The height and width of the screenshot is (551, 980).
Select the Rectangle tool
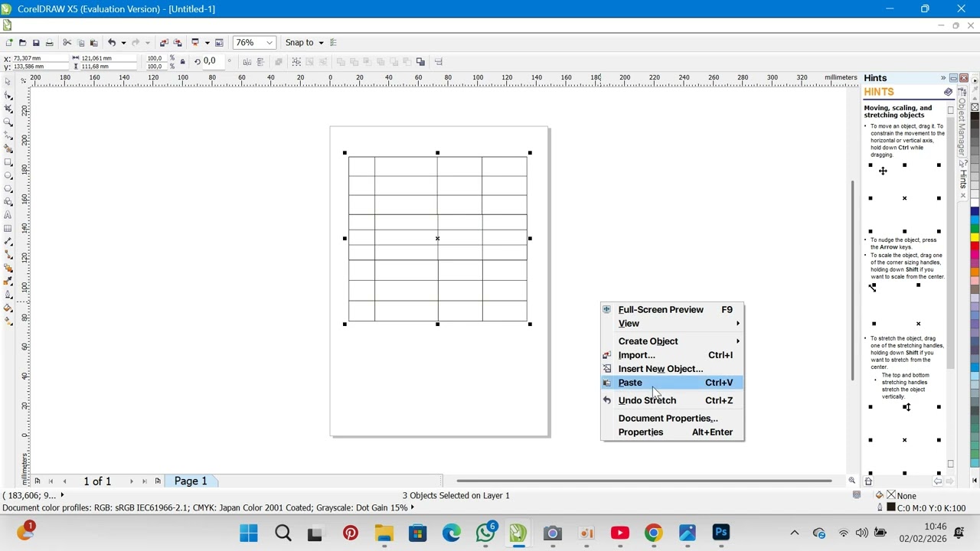8,162
